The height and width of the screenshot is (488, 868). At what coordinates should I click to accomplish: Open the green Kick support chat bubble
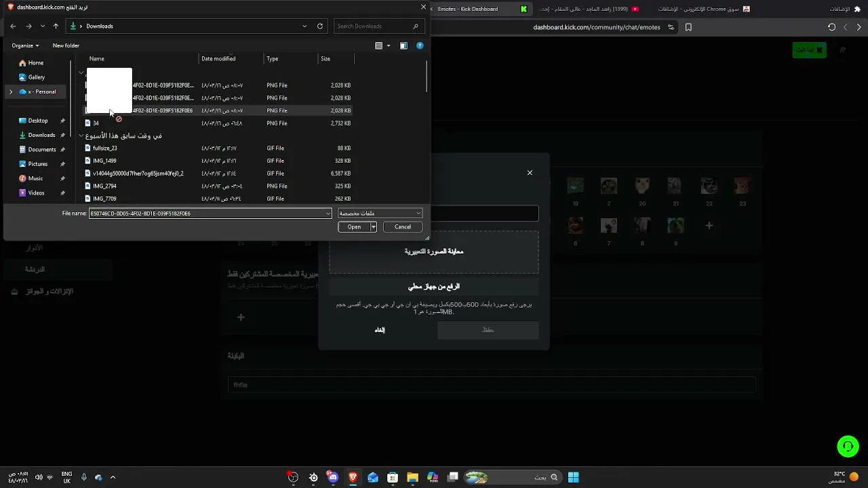(x=848, y=446)
